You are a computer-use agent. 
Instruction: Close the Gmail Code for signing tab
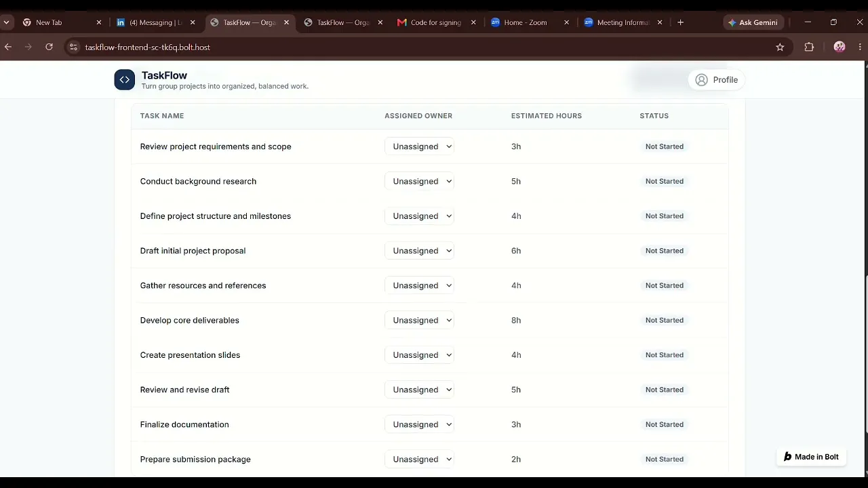tap(473, 22)
